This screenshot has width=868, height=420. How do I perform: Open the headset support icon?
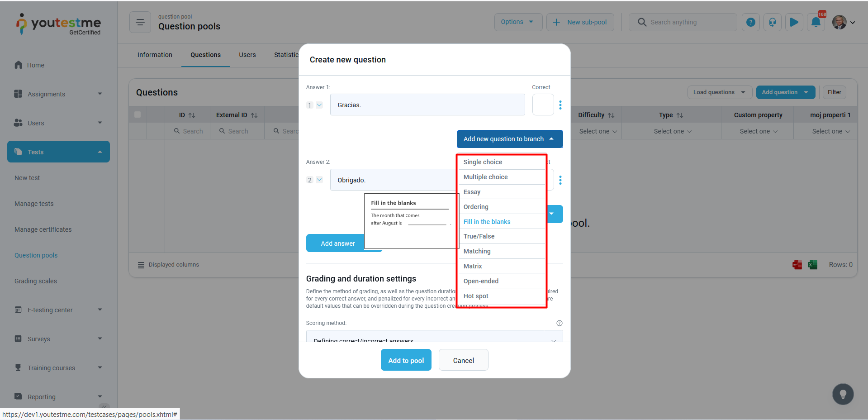pos(773,22)
